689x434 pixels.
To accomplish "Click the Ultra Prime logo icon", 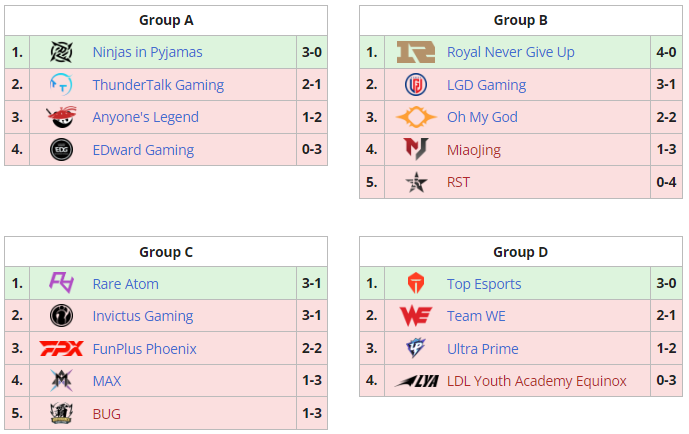I will [416, 349].
